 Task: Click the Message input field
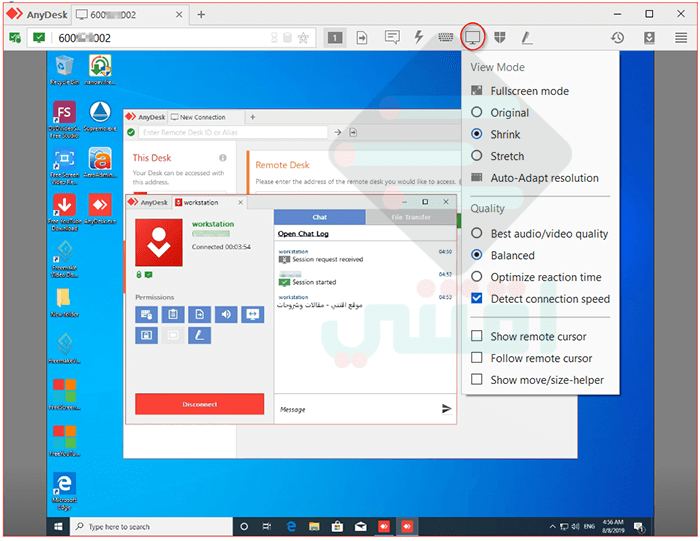357,409
